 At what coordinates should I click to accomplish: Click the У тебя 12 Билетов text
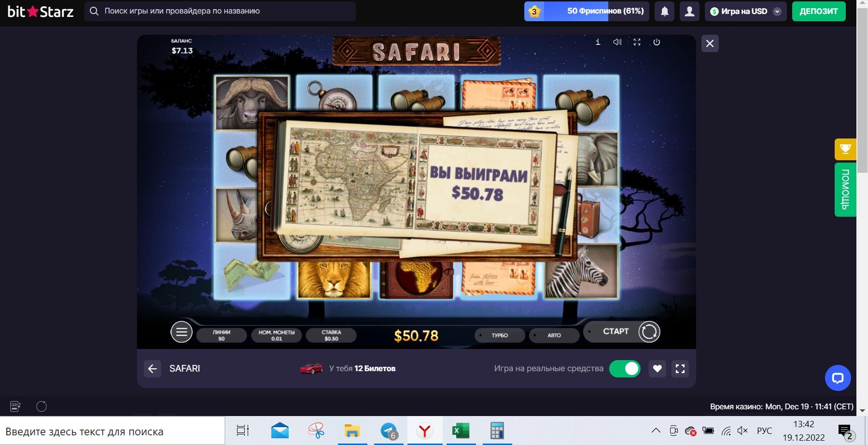(362, 369)
